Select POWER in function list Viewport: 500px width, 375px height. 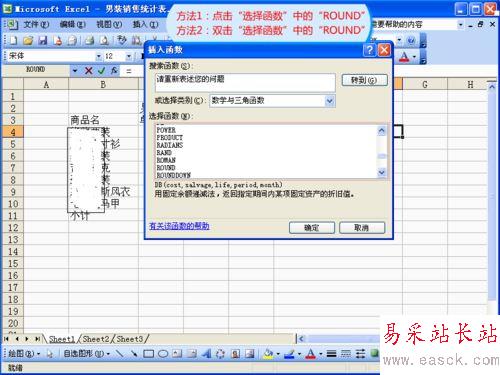[x=166, y=130]
